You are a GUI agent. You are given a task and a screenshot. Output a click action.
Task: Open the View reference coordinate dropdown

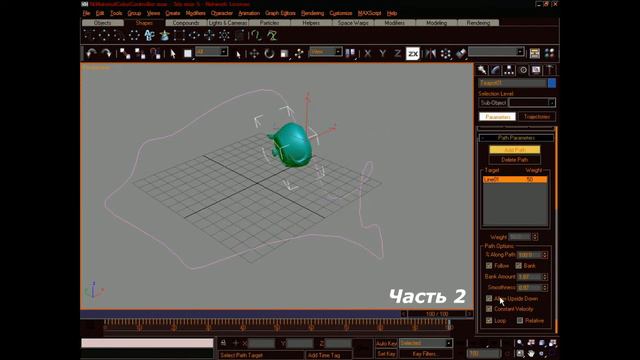pyautogui.click(x=338, y=52)
